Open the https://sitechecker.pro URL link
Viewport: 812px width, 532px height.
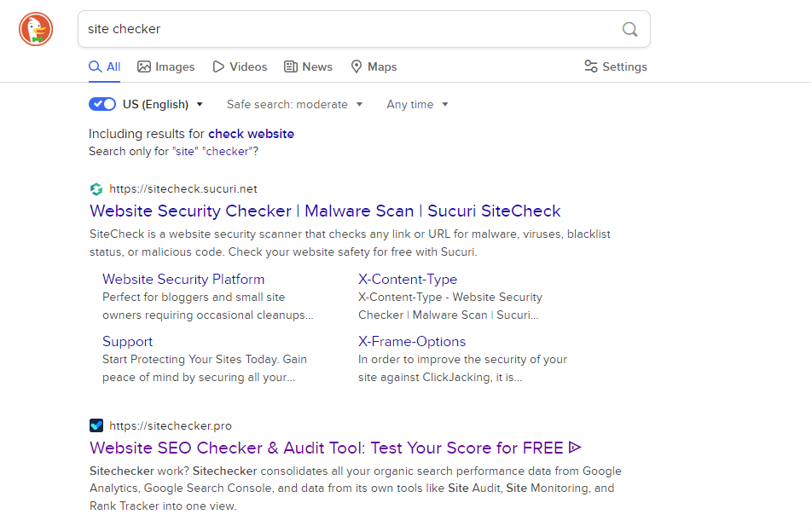pos(171,426)
